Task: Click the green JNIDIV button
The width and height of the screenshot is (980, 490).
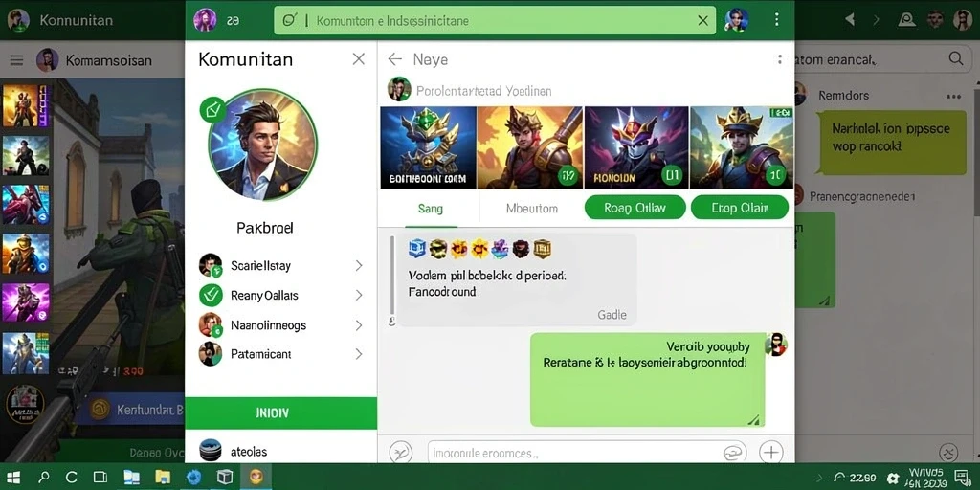Action: tap(280, 413)
